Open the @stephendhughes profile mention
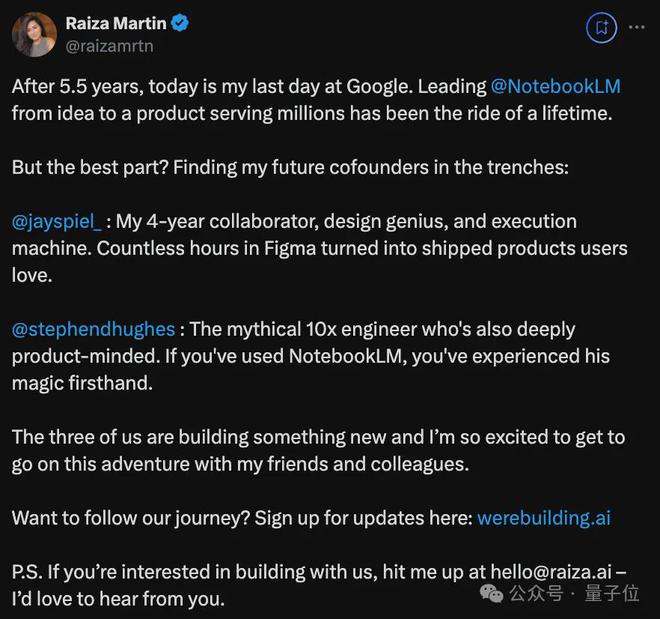660x619 pixels. [x=94, y=329]
